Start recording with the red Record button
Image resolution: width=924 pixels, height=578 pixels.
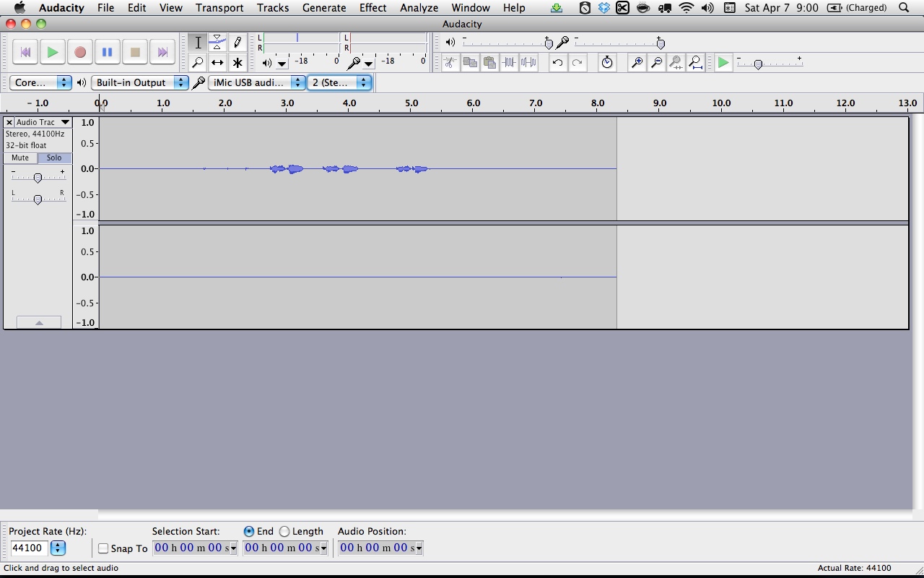click(79, 52)
